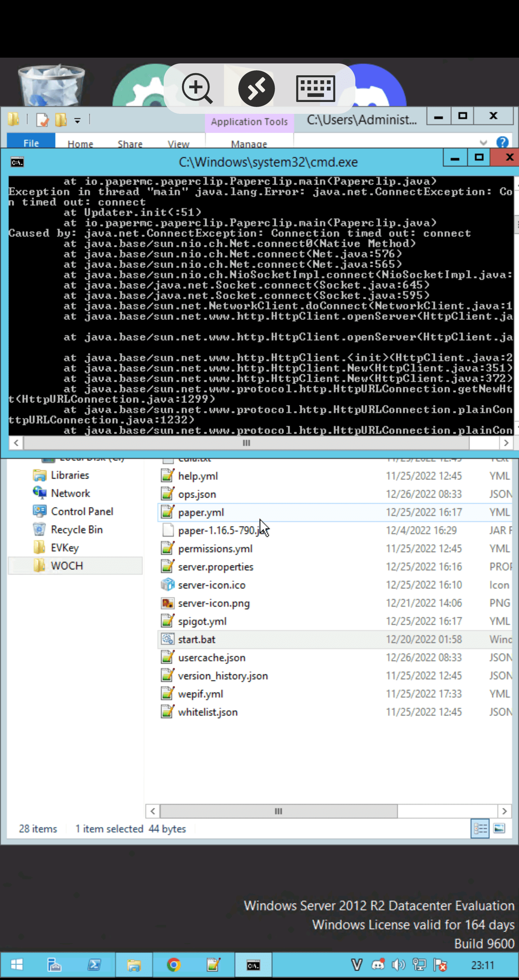Select Recycle Bin in the navigation pane
The width and height of the screenshot is (519, 980).
pyautogui.click(x=76, y=530)
